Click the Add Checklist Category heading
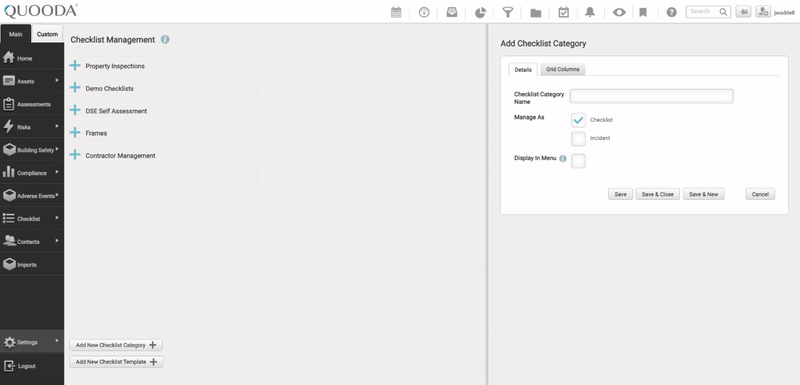800x385 pixels. (x=543, y=44)
